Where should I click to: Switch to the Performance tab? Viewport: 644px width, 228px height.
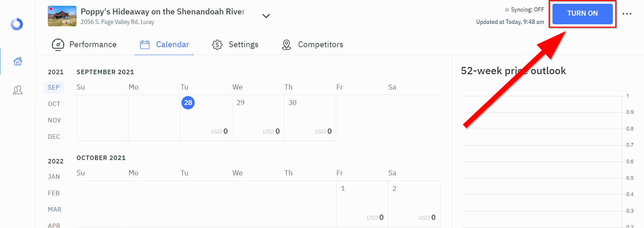pyautogui.click(x=93, y=45)
